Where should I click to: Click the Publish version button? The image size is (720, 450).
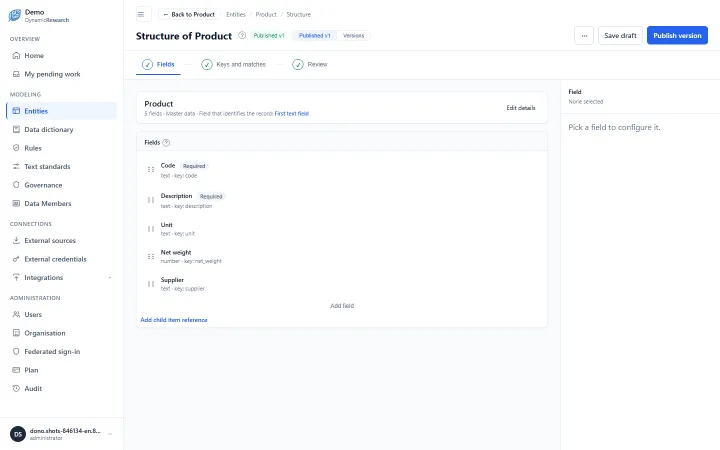click(677, 35)
